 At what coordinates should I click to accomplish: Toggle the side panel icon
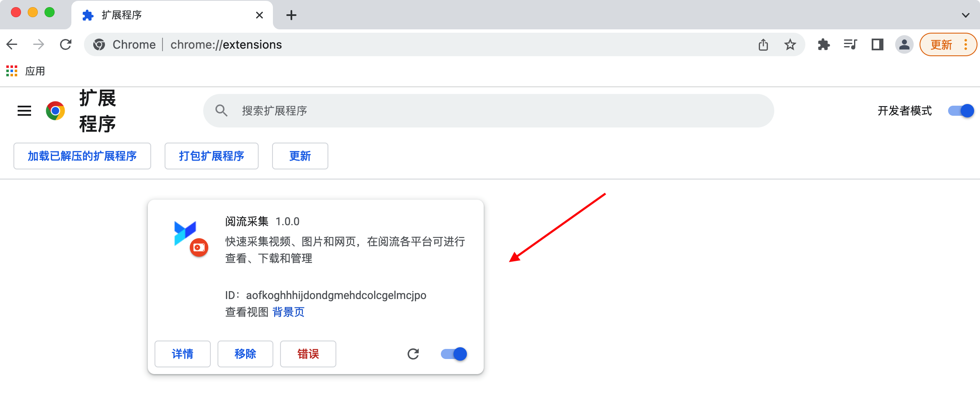pyautogui.click(x=878, y=44)
